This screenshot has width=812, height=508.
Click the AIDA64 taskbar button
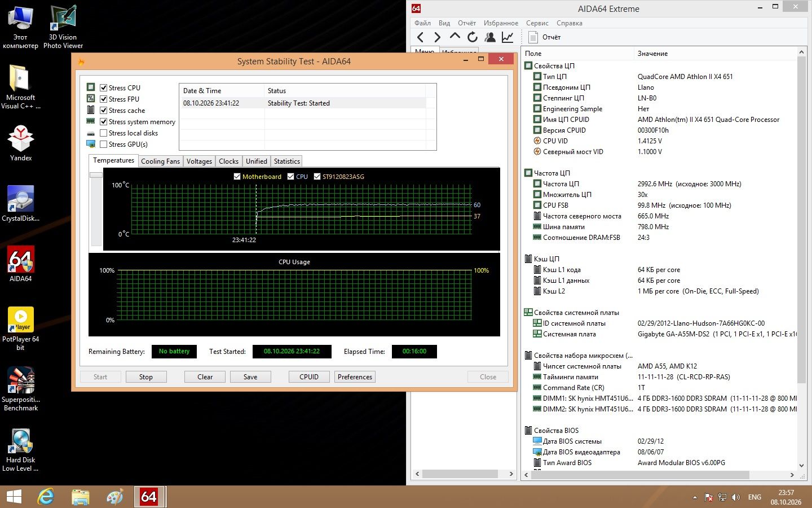pyautogui.click(x=149, y=497)
